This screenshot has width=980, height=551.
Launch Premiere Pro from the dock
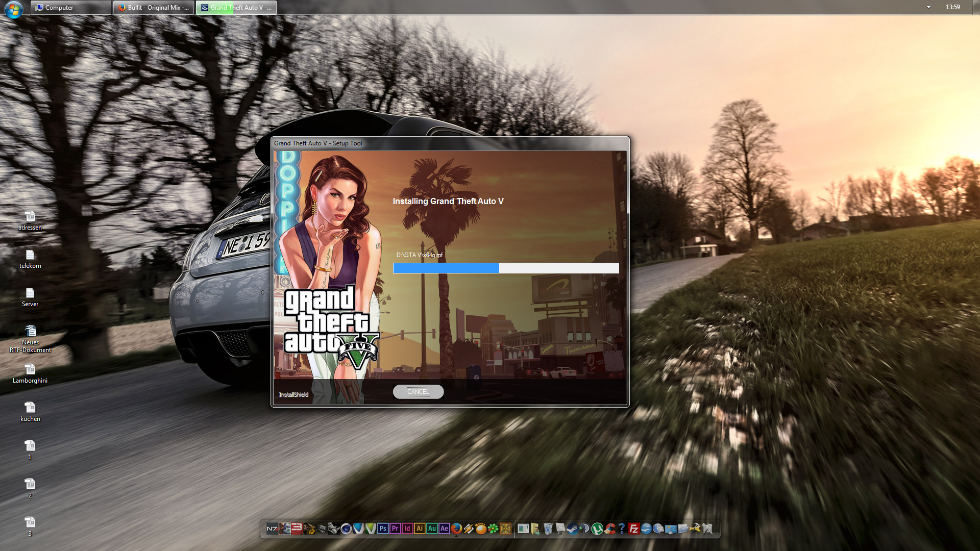tap(395, 529)
